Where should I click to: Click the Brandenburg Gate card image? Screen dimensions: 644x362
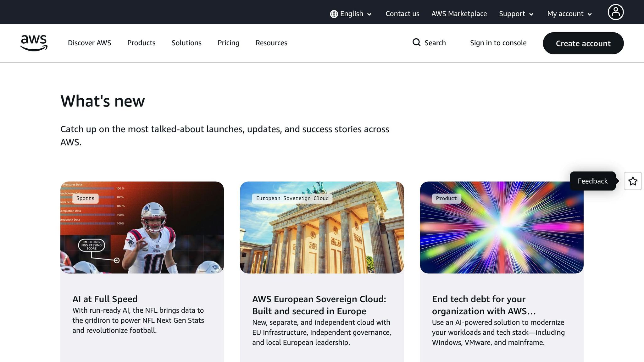pyautogui.click(x=322, y=227)
